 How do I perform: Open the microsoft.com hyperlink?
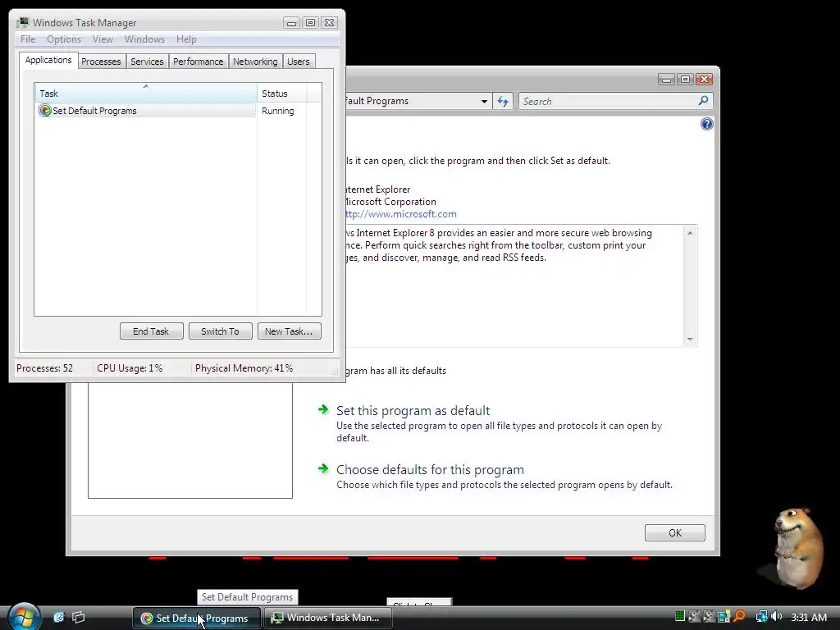[x=401, y=214]
